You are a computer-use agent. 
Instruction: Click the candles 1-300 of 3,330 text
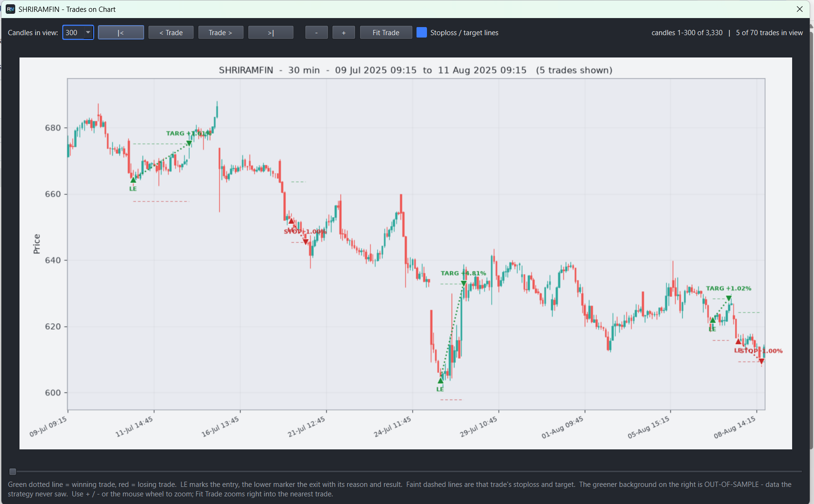(x=687, y=33)
